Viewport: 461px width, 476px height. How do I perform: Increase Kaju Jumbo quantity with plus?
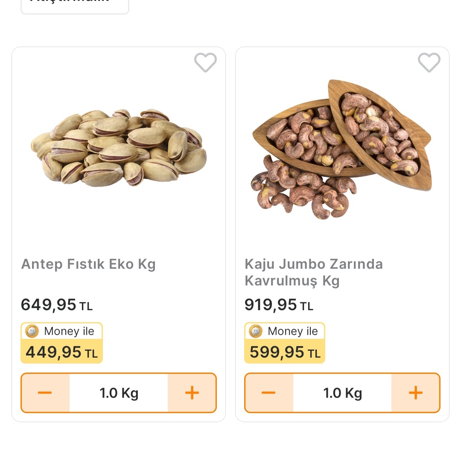pyautogui.click(x=416, y=393)
